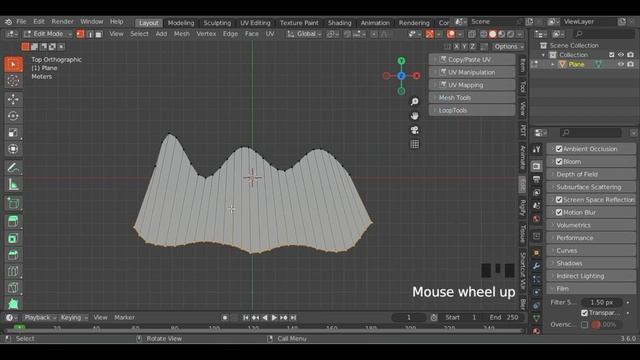Screen dimensions: 640x360
Task: Switch to edge select mode
Action: pyautogui.click(x=90, y=34)
